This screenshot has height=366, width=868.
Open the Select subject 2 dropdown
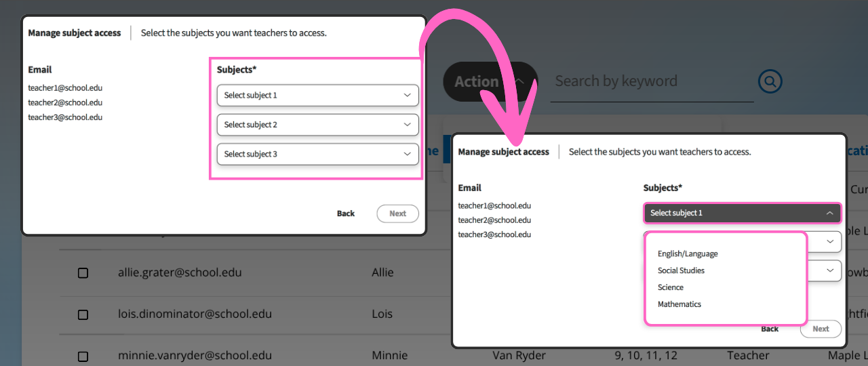pos(317,125)
